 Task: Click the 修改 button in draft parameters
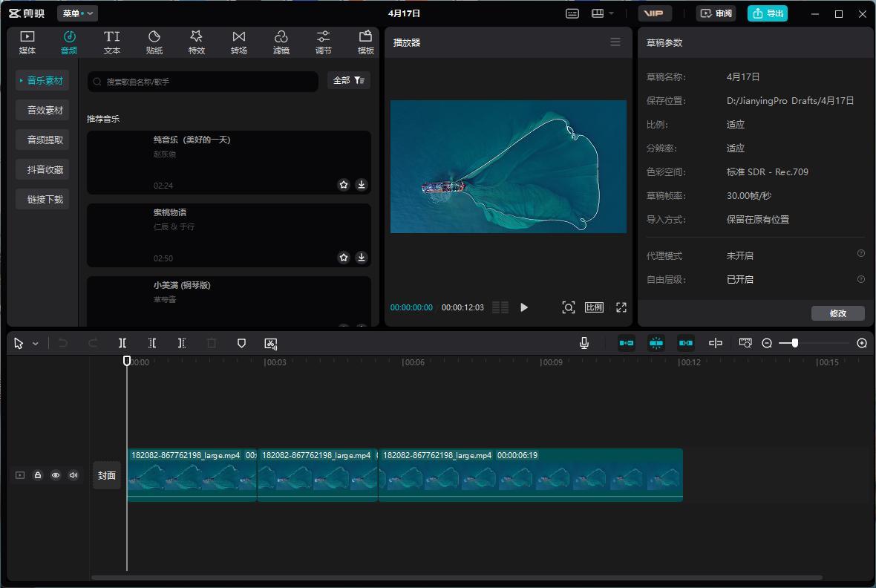[x=837, y=313]
